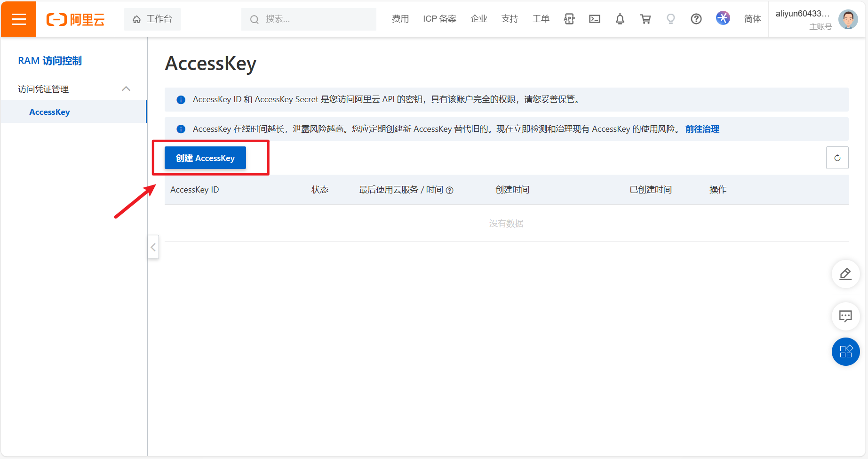Open the help question mark icon
Viewport: 868px width, 459px height.
pos(696,19)
